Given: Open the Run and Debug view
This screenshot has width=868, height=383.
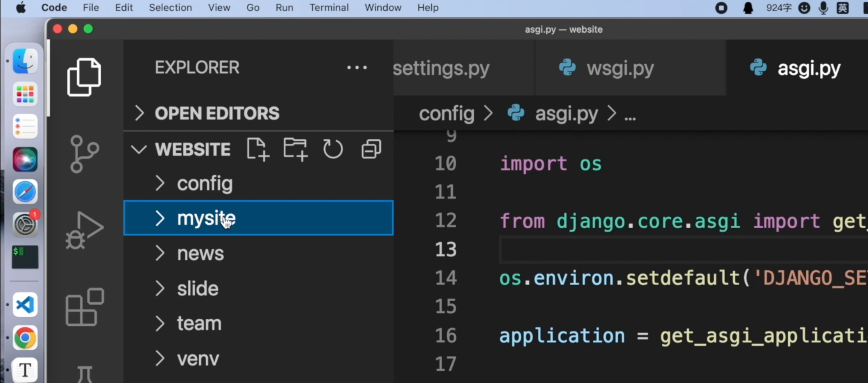Looking at the screenshot, I should coord(84,231).
